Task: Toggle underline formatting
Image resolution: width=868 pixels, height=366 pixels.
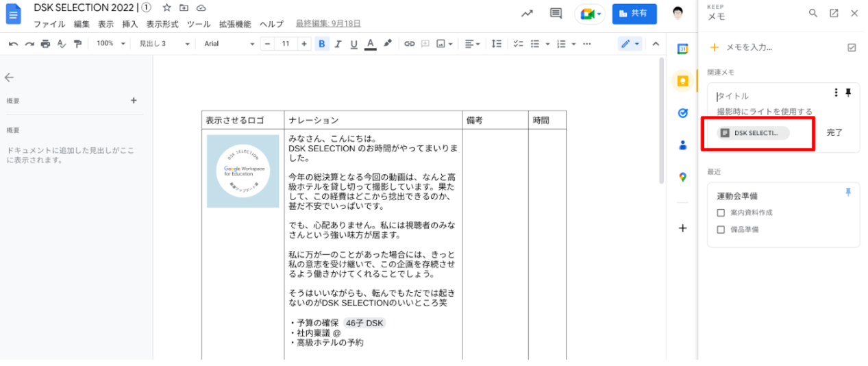Action: point(354,44)
